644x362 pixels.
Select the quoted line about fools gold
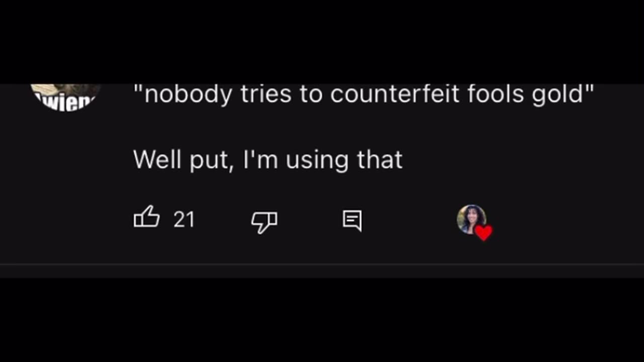click(363, 94)
